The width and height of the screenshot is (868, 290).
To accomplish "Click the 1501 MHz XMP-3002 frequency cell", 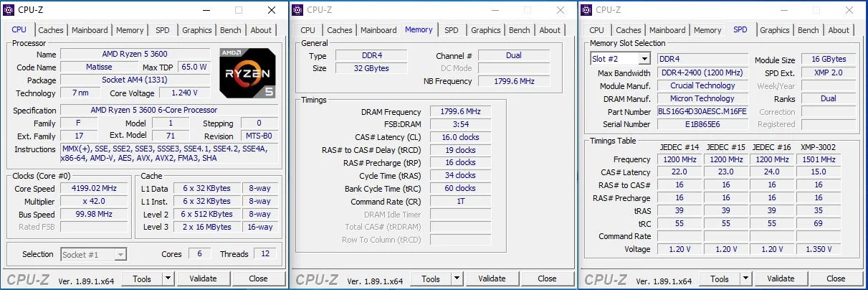I will (x=818, y=159).
